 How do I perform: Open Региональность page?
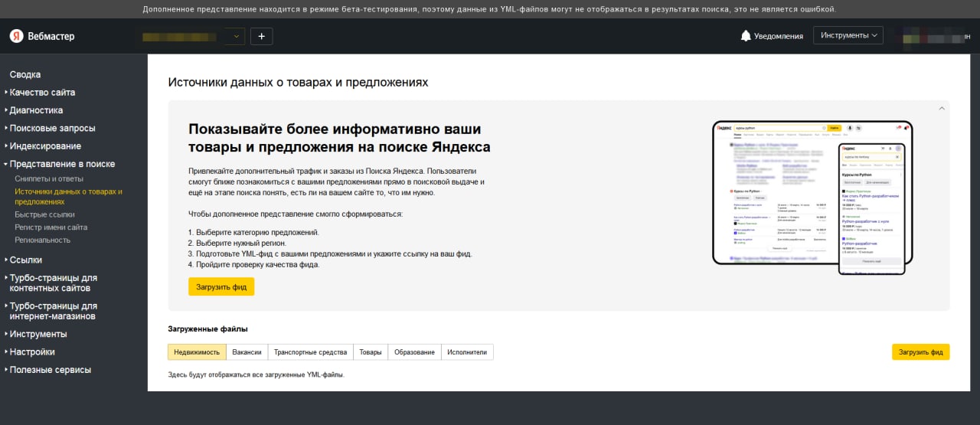coord(42,240)
